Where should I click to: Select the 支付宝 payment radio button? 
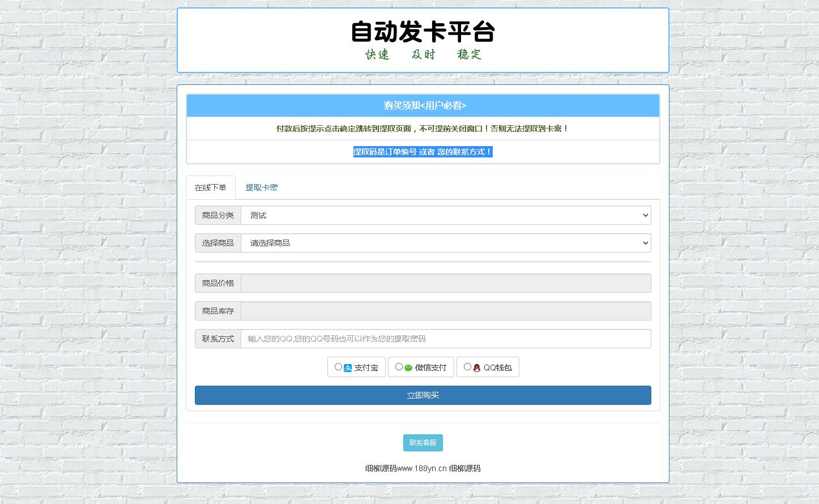[338, 366]
